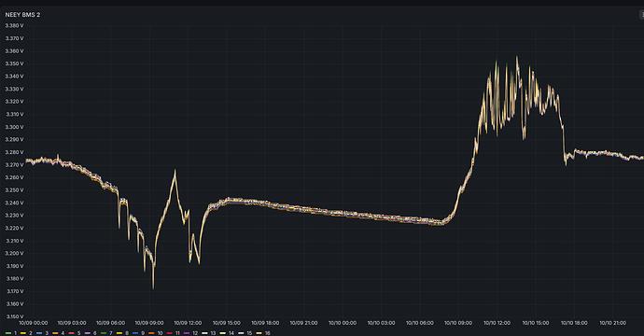Click the 10/10 12:00 time axis label
The image size is (644, 336).
click(497, 323)
